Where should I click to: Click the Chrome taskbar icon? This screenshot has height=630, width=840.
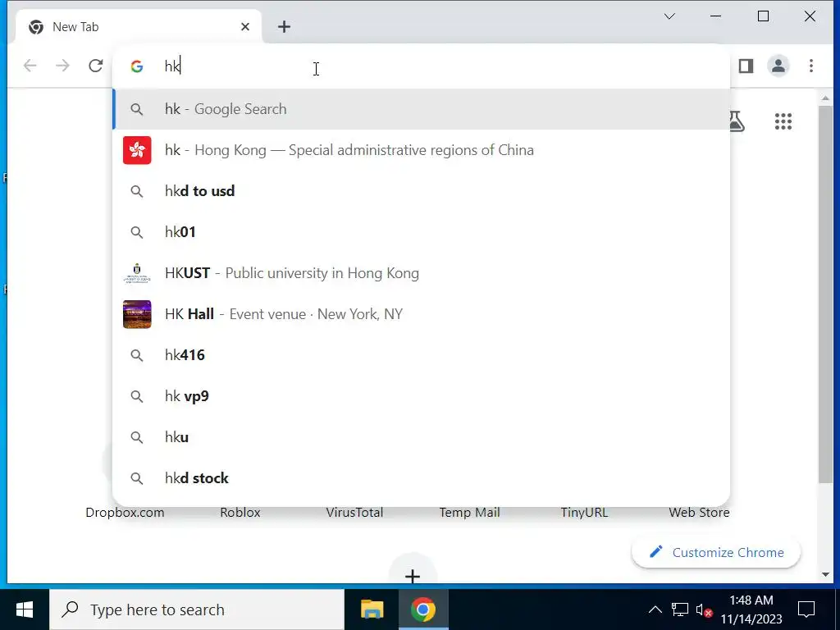422,609
